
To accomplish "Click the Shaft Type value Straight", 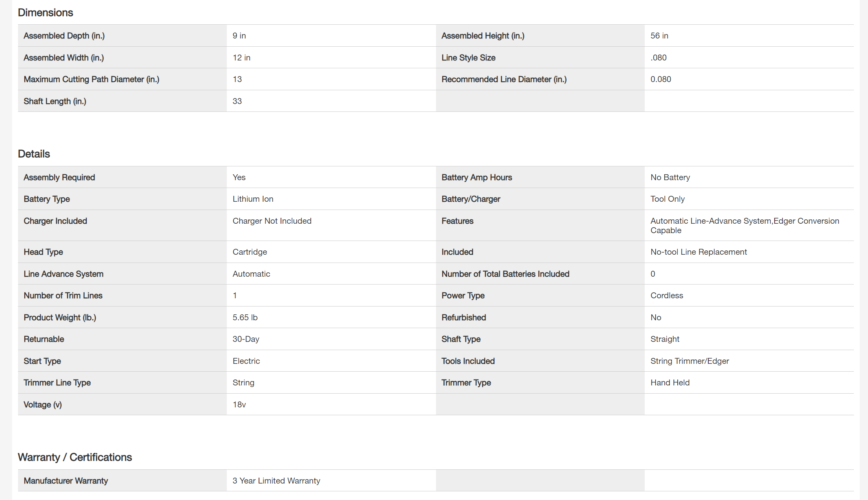I will click(664, 339).
